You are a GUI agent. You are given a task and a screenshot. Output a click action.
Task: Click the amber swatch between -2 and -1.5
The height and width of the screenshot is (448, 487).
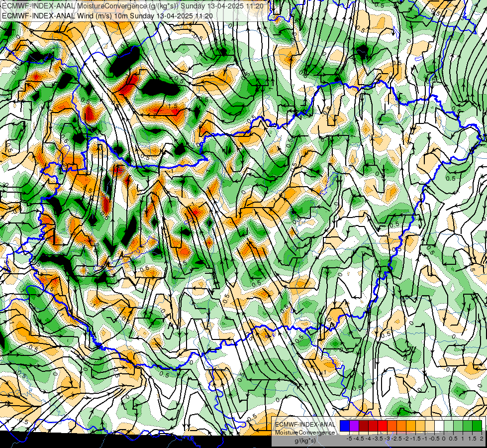click(411, 426)
